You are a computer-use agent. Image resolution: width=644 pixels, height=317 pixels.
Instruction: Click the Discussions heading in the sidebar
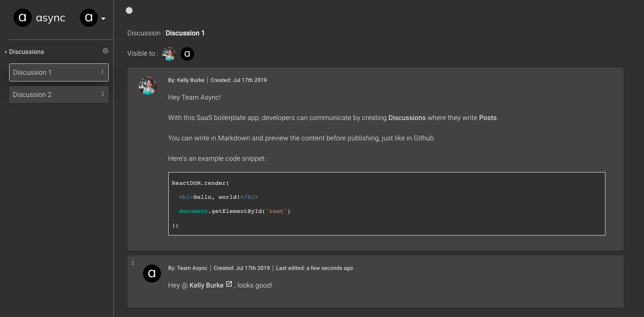point(26,52)
